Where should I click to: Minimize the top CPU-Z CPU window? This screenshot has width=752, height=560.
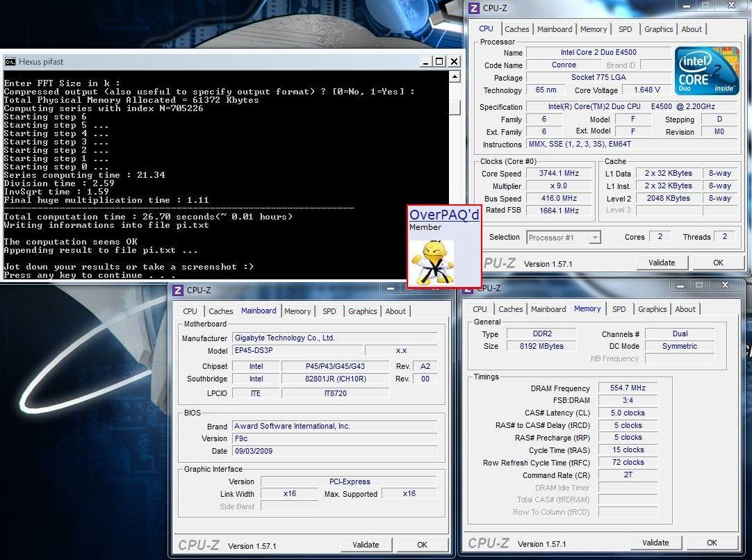(x=687, y=6)
